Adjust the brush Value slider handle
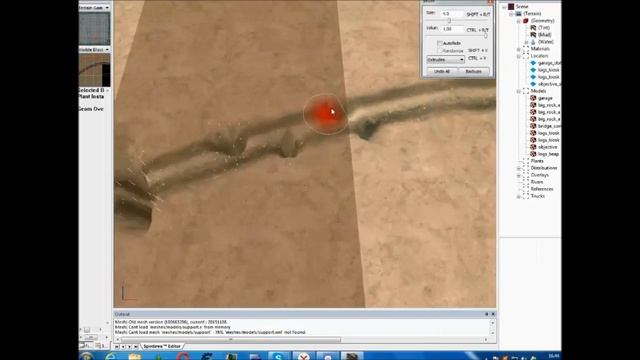Viewport: 640px width, 360px height. point(486,36)
